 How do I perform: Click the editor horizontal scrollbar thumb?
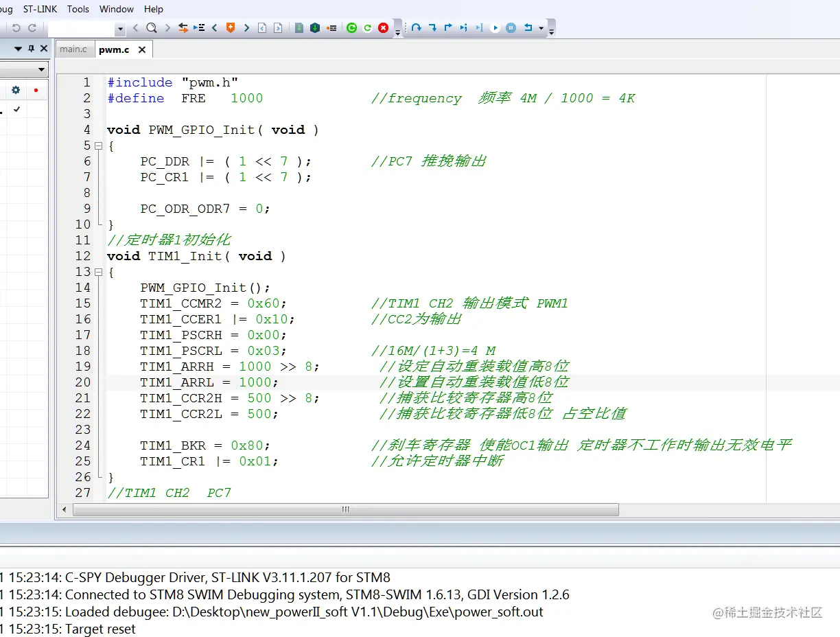(346, 509)
